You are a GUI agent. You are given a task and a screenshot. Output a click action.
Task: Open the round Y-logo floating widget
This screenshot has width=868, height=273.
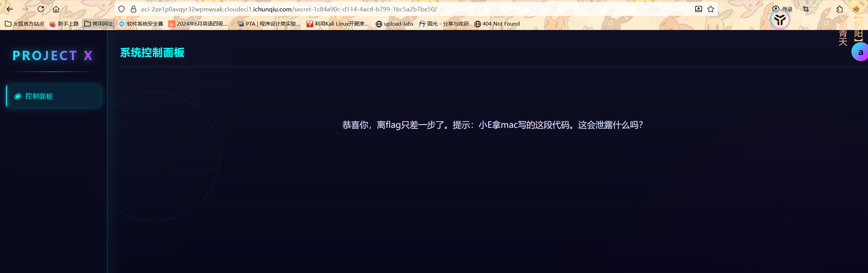click(x=780, y=20)
